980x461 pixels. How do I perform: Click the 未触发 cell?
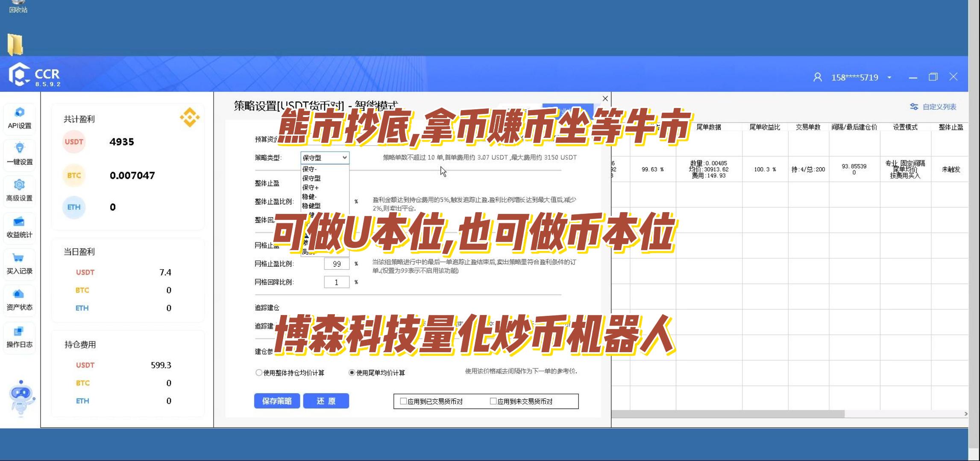[951, 169]
